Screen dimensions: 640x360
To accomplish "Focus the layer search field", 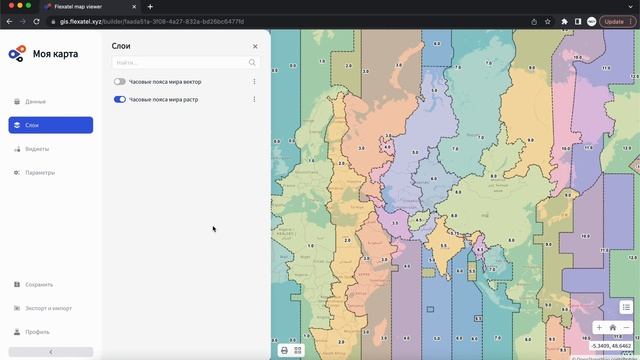I will click(x=186, y=62).
